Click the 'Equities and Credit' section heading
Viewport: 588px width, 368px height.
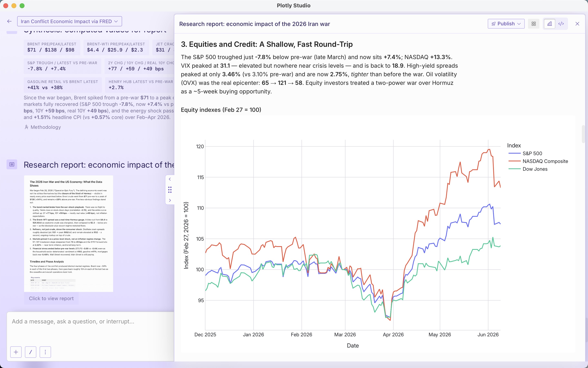tap(267, 44)
